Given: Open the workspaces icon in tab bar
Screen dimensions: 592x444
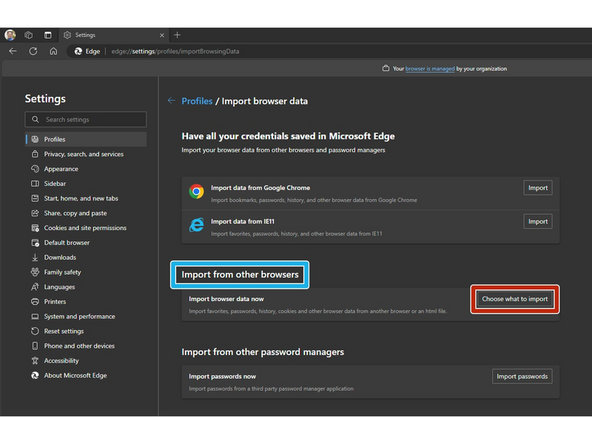Looking at the screenshot, I should tap(29, 35).
